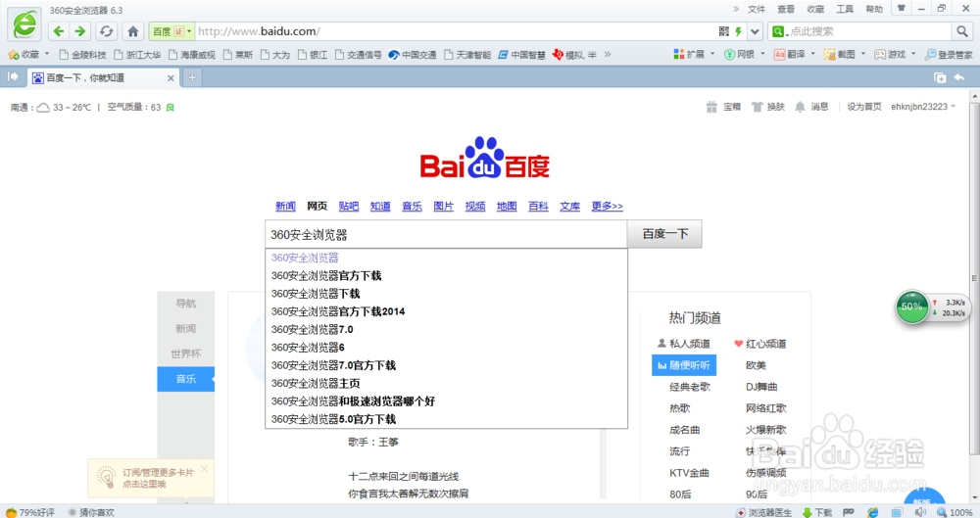Go forward with the green forward arrow

(80, 31)
